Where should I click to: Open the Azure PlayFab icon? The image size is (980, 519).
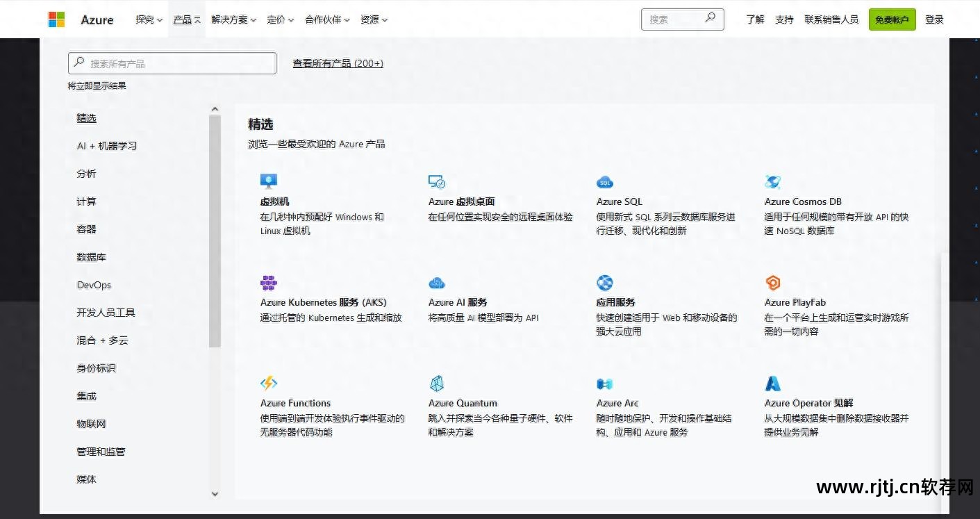pos(773,282)
